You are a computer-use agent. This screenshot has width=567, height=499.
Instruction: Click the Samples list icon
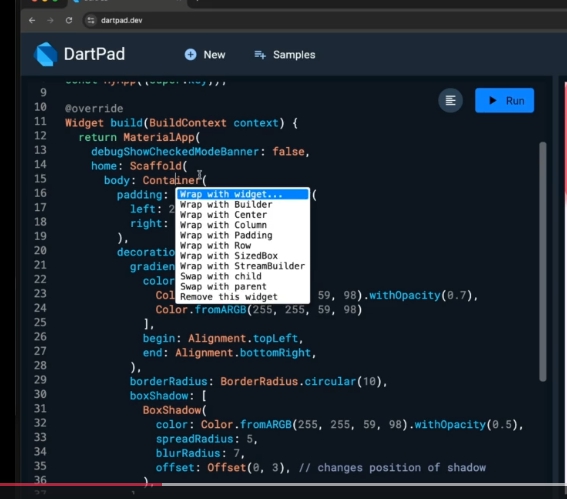[260, 55]
